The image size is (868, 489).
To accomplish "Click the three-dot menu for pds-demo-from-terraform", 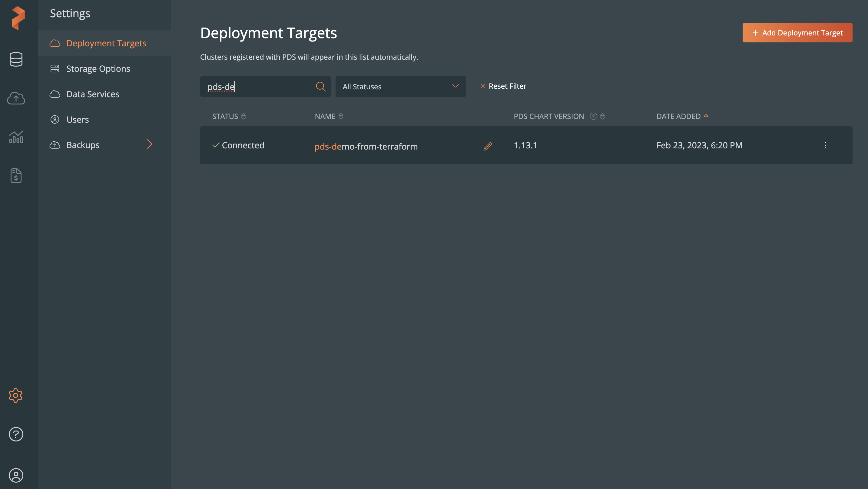I will (826, 145).
